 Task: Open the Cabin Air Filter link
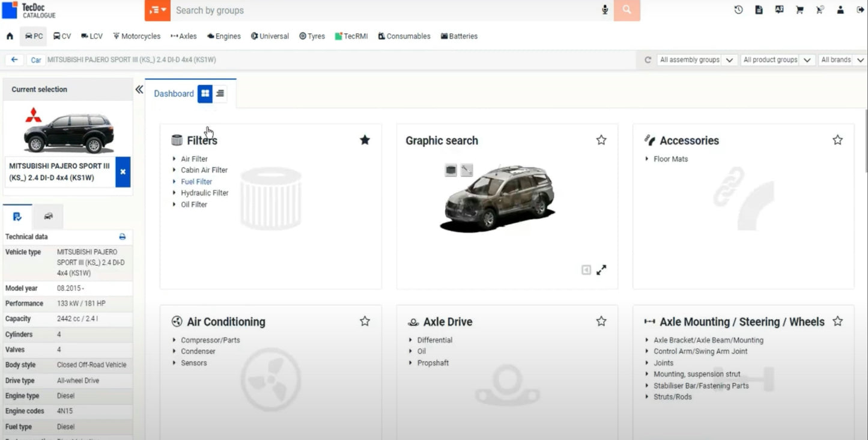[x=204, y=170]
